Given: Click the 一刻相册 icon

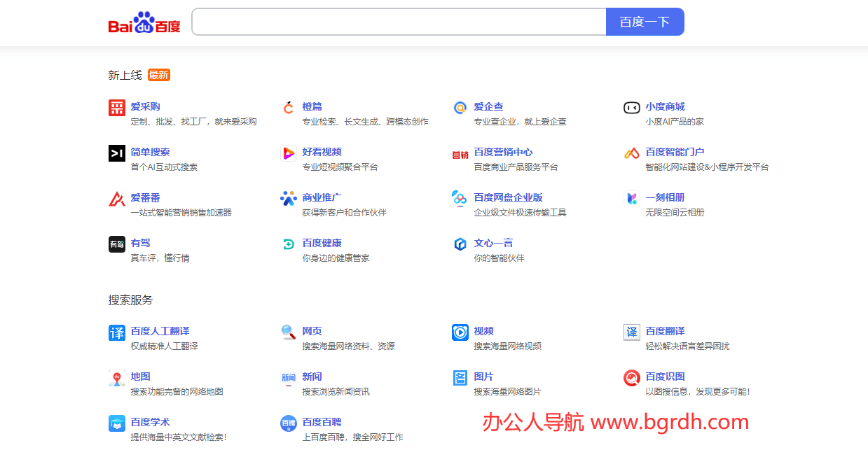Looking at the screenshot, I should point(631,198).
